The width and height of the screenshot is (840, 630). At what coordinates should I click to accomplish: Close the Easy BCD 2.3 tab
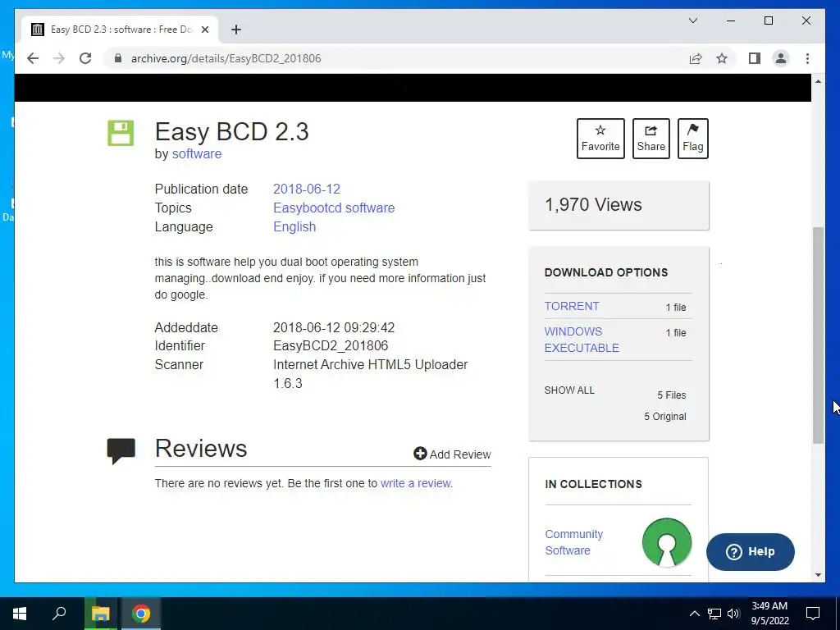[x=204, y=30]
